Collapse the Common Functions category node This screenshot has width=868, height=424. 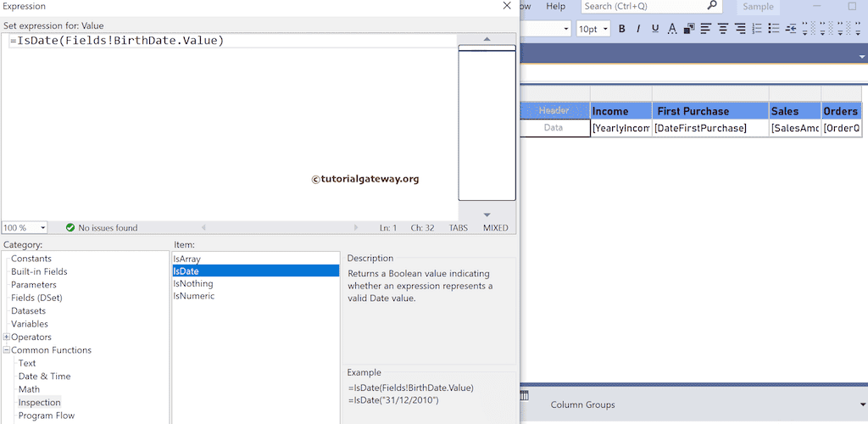[x=7, y=350]
